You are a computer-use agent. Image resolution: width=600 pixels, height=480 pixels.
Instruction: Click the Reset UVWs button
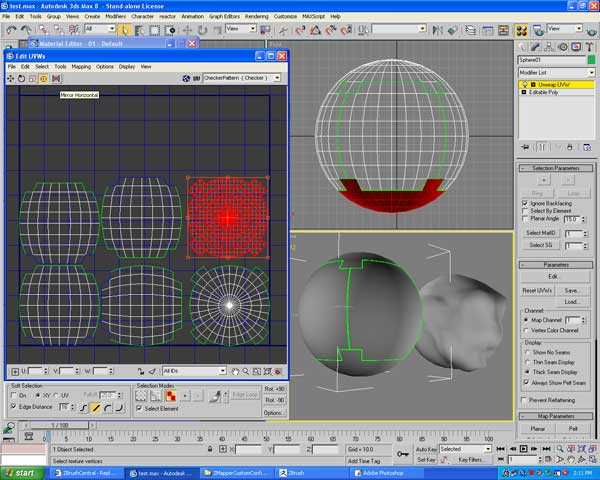tap(537, 291)
